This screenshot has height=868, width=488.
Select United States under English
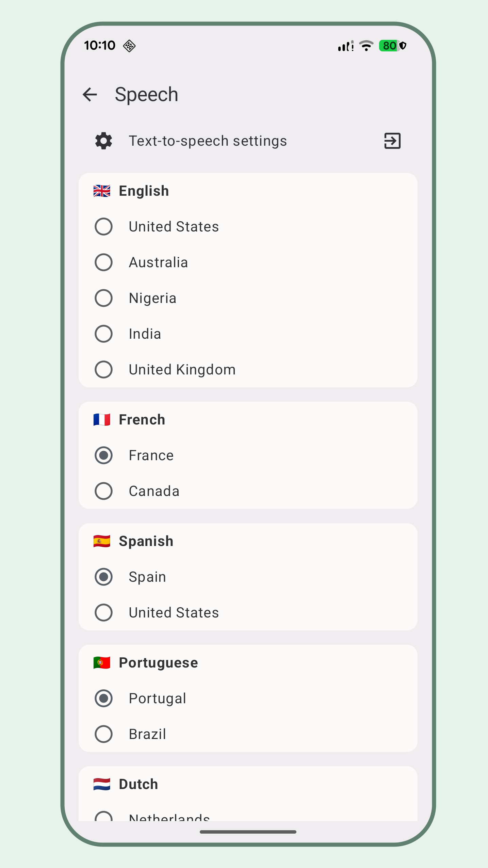click(x=103, y=227)
